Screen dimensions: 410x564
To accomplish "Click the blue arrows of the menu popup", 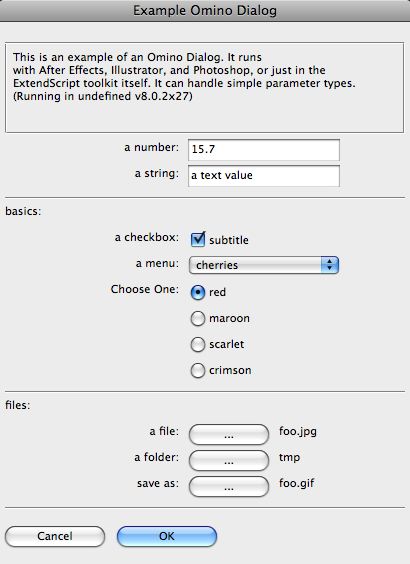I will click(x=330, y=265).
